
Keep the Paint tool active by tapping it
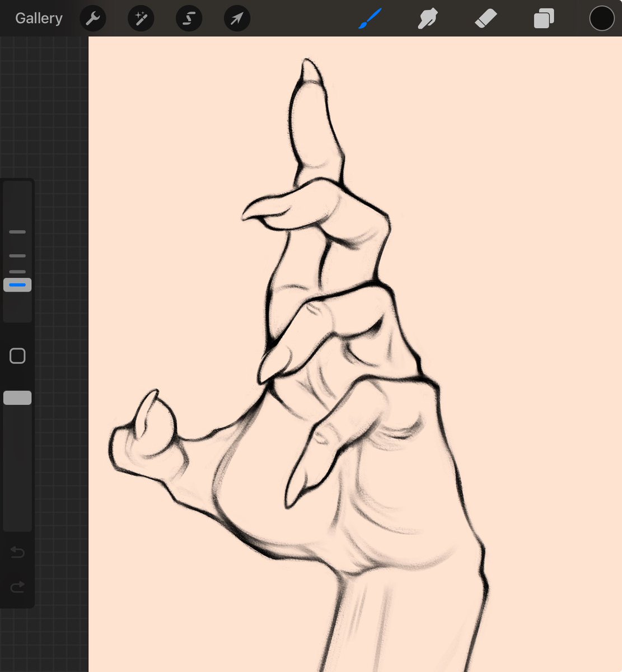tap(370, 18)
